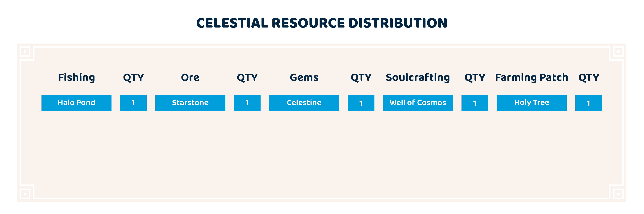
Task: Select the quantity box beside Starstone
Action: coord(247,103)
